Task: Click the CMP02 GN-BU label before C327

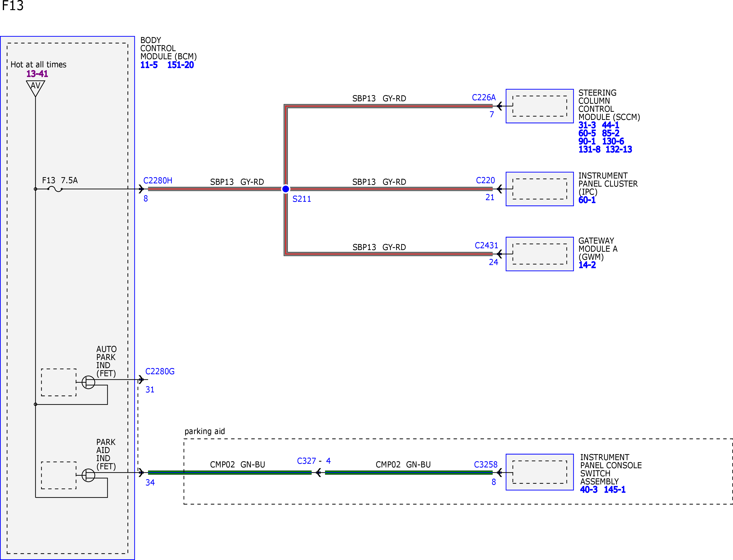Action: point(237,465)
